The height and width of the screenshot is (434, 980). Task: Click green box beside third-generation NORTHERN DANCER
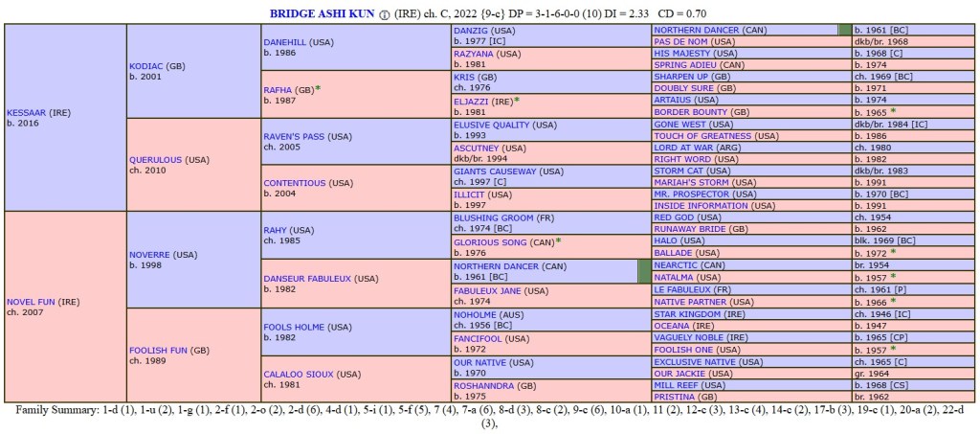(x=644, y=270)
